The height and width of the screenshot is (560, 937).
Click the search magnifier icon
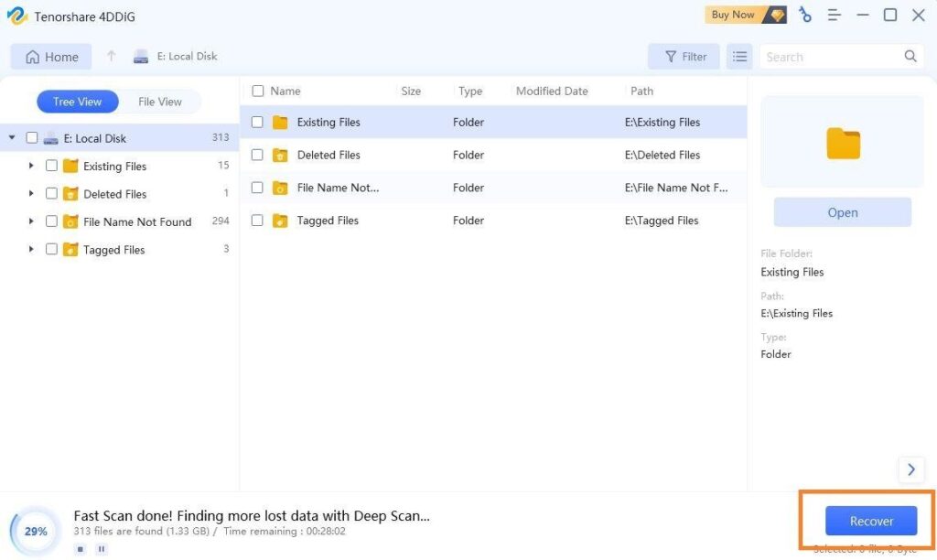pos(910,57)
